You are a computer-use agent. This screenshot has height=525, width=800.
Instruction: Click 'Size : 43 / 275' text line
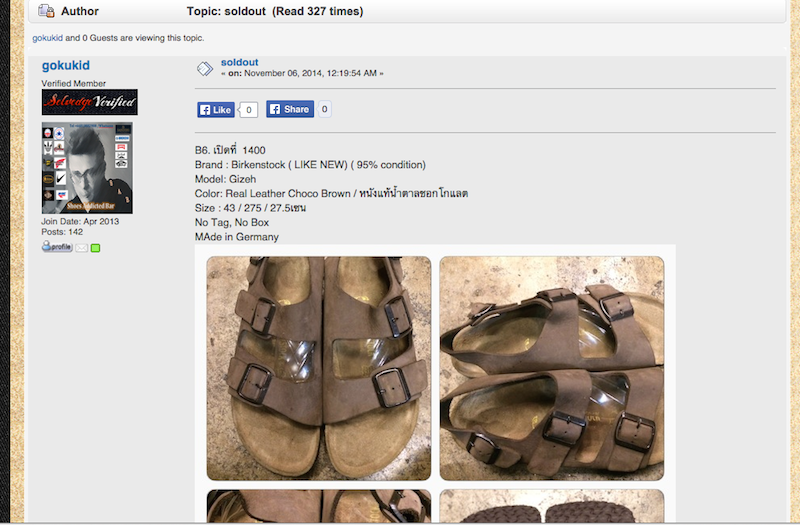click(251, 208)
